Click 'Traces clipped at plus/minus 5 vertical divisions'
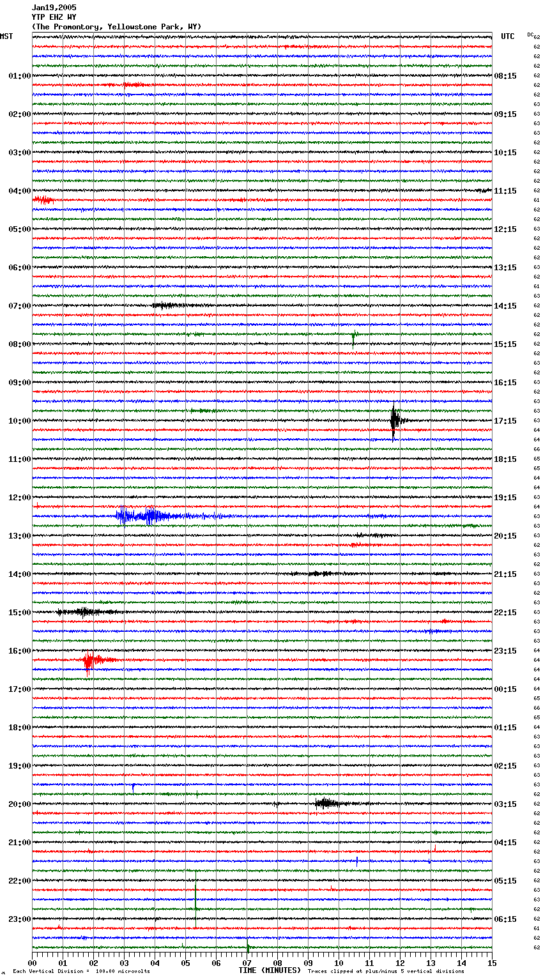 coord(386,971)
